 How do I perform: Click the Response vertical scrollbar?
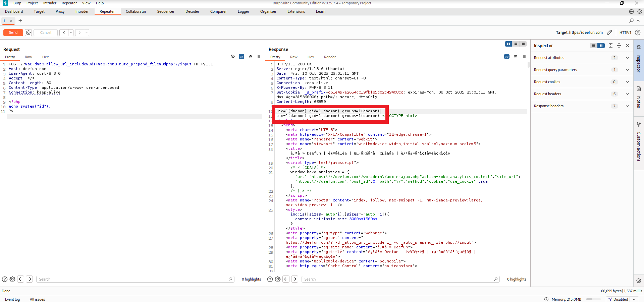pos(529,65)
